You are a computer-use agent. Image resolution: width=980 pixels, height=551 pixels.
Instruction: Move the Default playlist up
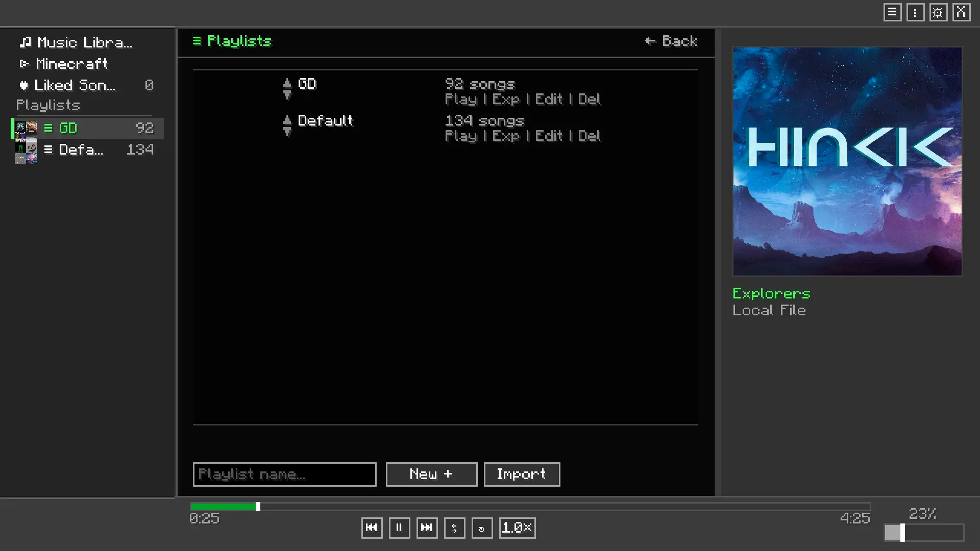pyautogui.click(x=287, y=120)
